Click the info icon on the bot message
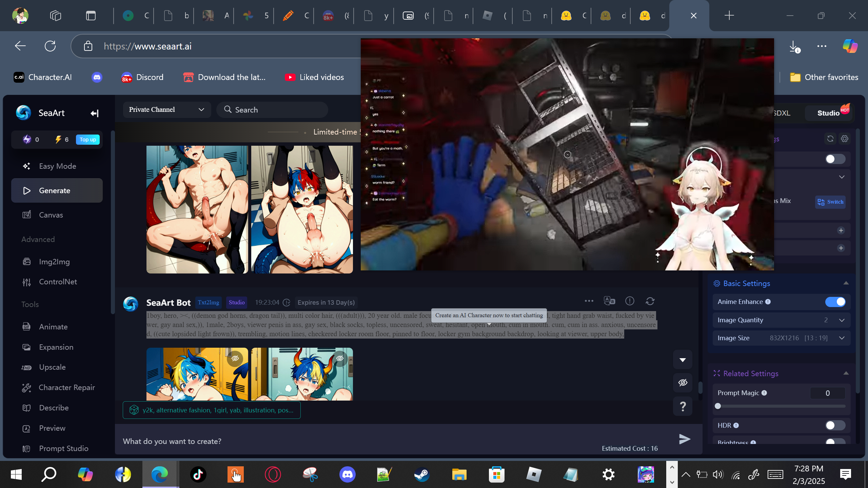Viewport: 868px width, 488px height. pos(630,301)
